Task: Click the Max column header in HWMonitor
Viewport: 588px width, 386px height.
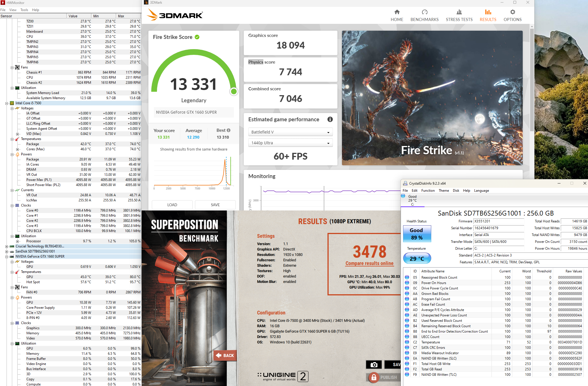Action: [x=128, y=16]
